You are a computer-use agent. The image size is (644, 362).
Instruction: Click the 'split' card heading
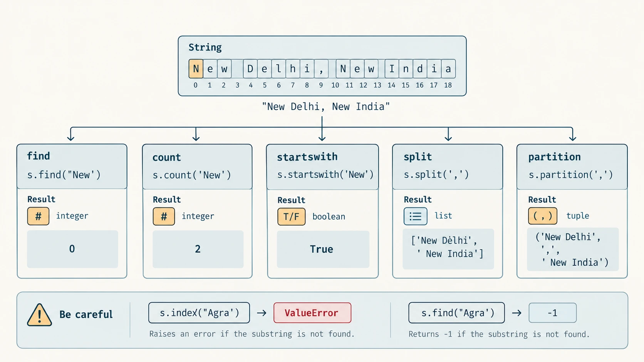[418, 157]
